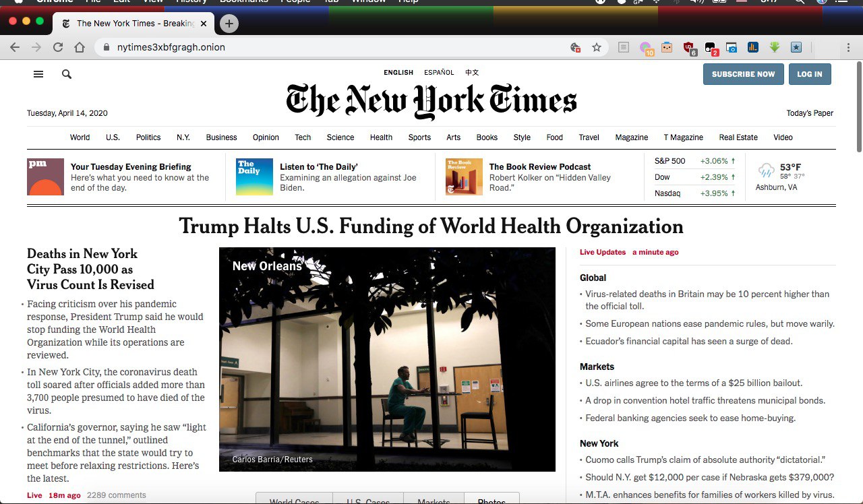
Task: Open the Video section
Action: tap(783, 137)
